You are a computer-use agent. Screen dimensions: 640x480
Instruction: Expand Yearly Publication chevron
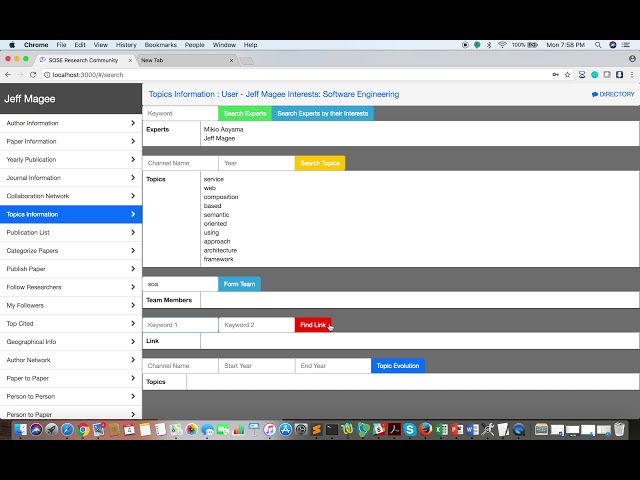[x=133, y=159]
